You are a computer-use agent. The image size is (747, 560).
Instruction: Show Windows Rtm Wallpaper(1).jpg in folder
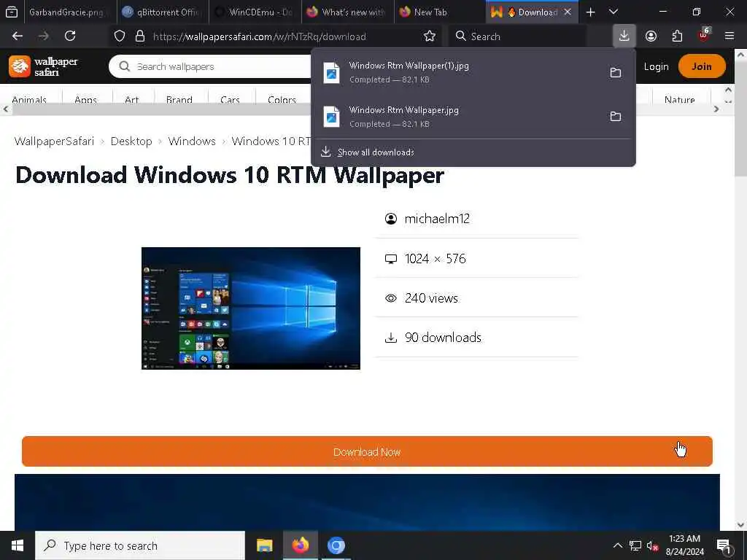616,73
